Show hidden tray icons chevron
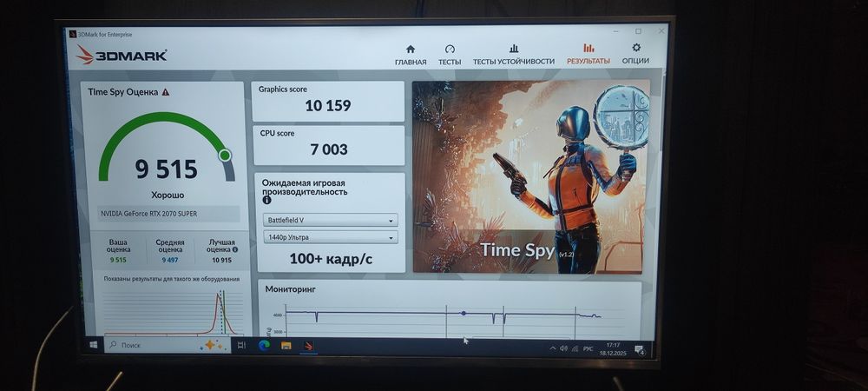This screenshot has height=391, width=868. click(x=552, y=348)
